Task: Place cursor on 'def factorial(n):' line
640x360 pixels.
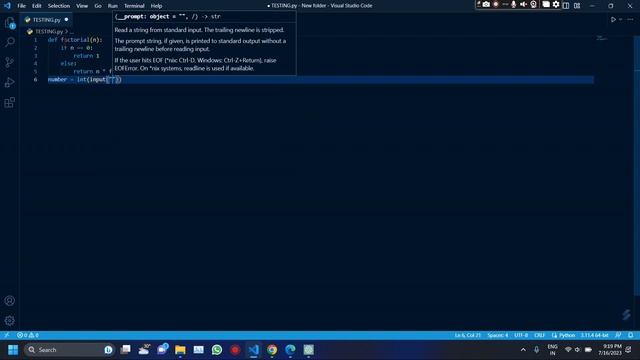Action: pyautogui.click(x=75, y=40)
